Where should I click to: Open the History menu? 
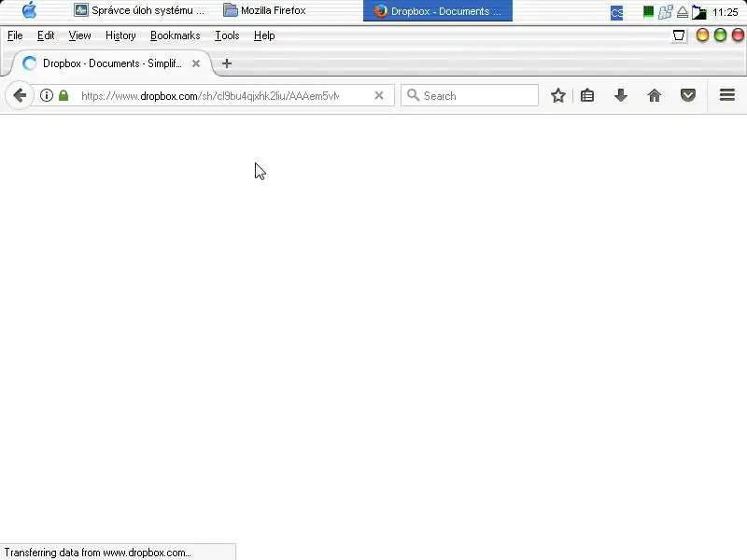(x=120, y=35)
